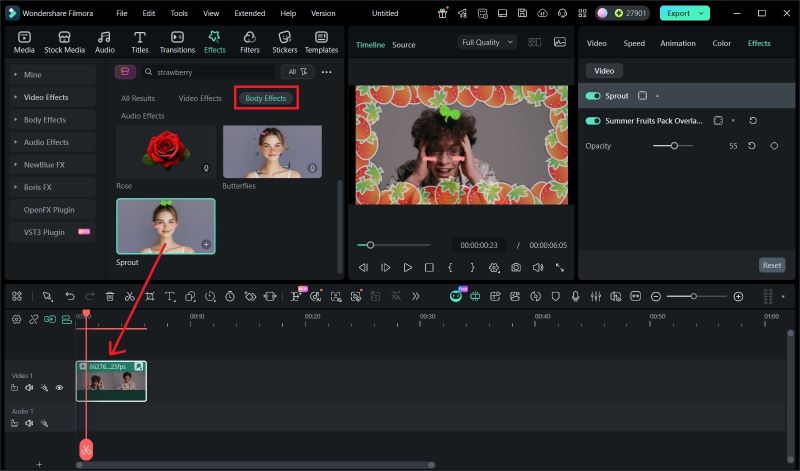800x471 pixels.
Task: Expand the Body Effects category in sidebar
Action: 45,120
